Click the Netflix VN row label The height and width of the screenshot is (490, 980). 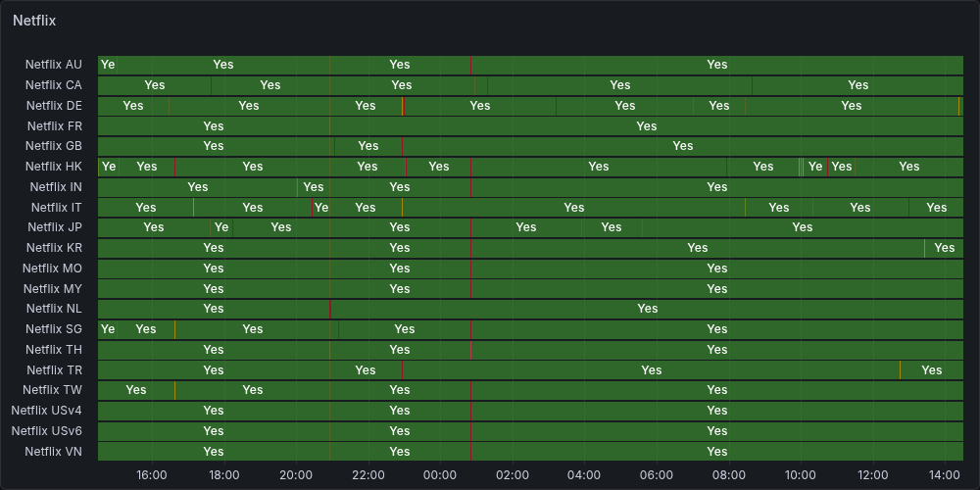[x=54, y=452]
